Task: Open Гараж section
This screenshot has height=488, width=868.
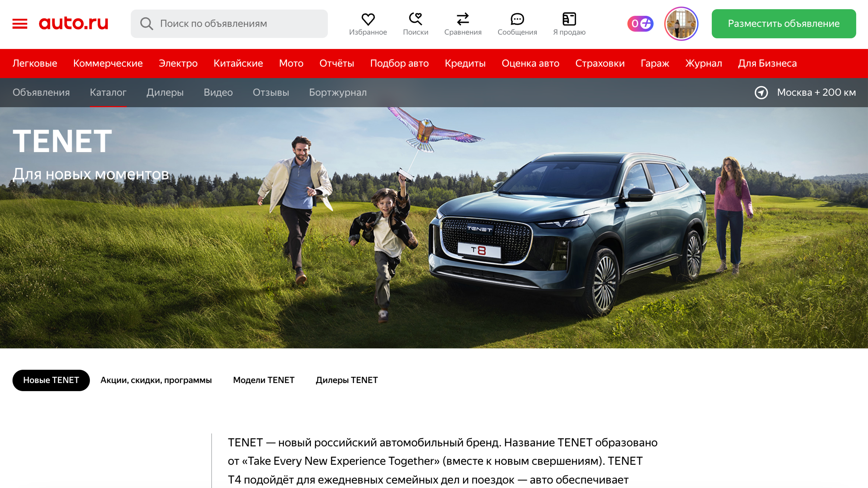Action: point(655,63)
